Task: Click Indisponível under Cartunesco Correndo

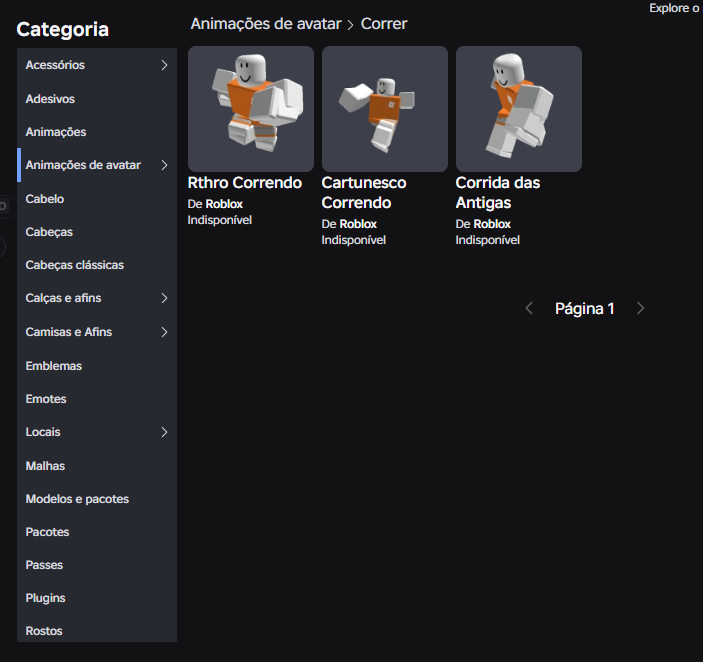Action: click(x=354, y=240)
